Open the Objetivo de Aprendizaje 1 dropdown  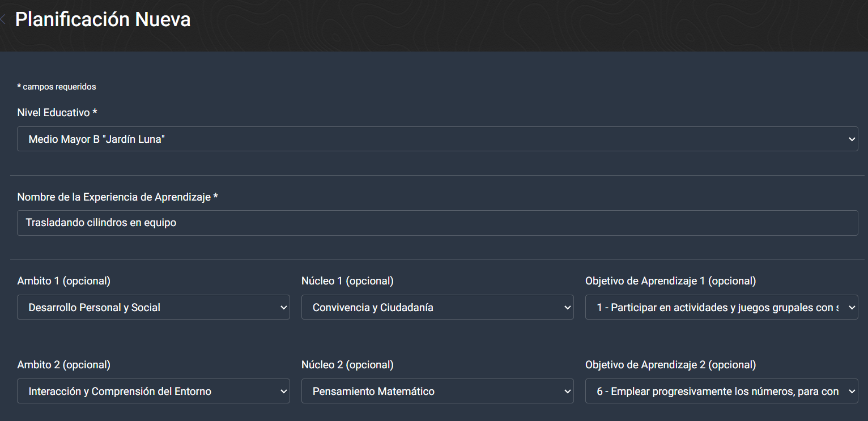click(x=721, y=307)
